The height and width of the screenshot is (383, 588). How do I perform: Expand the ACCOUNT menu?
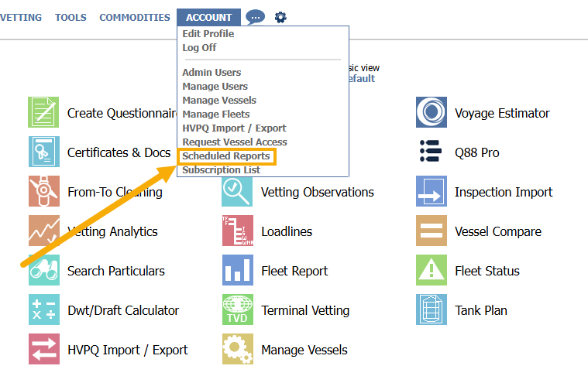208,17
